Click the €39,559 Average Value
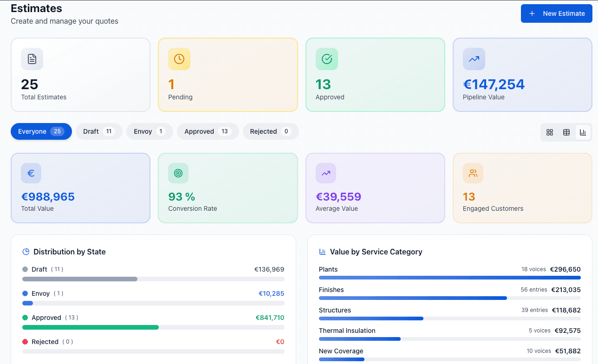Viewport: 598px width, 364px height. click(x=338, y=197)
